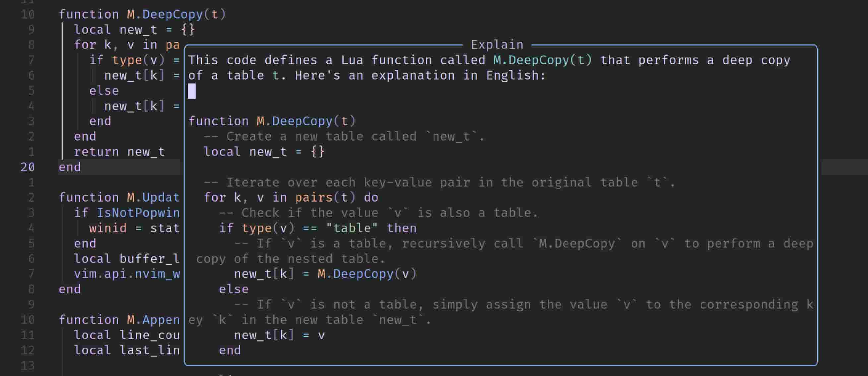Click 'local line_cou' line in the editor
Screen dimensions: 868x376
[x=127, y=335]
